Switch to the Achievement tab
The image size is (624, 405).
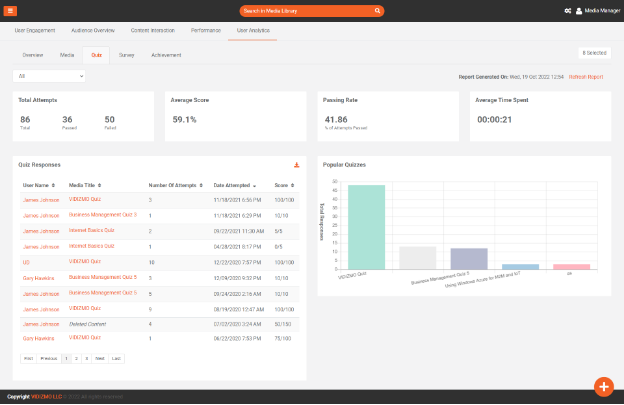pyautogui.click(x=166, y=55)
